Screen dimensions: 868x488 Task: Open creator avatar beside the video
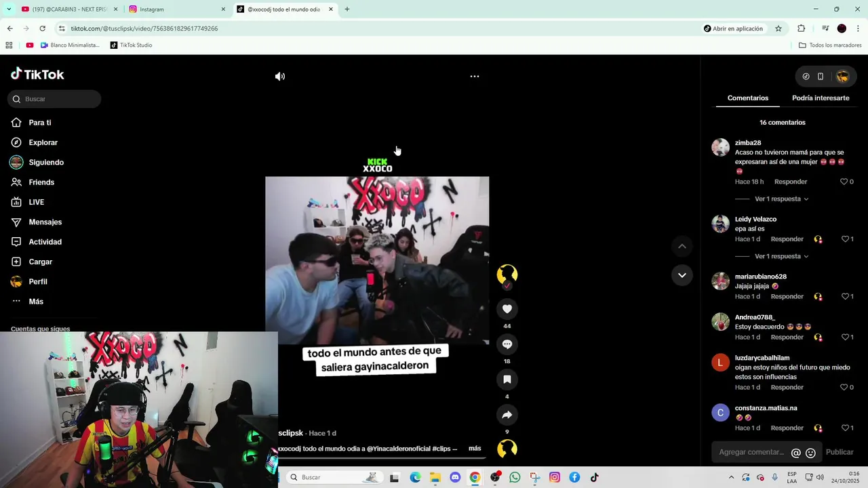click(x=507, y=274)
